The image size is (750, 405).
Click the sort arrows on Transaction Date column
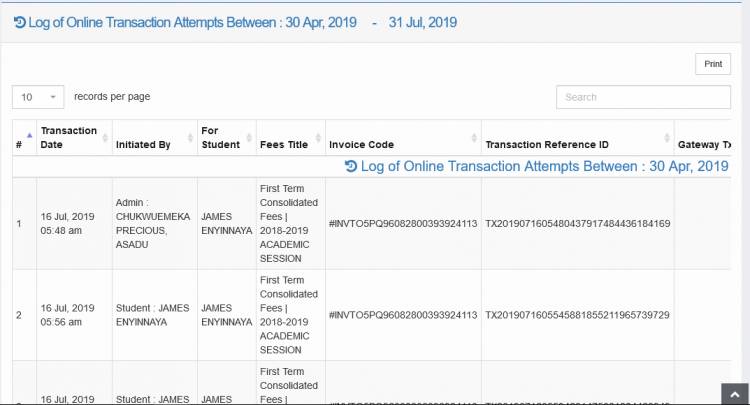tap(104, 138)
